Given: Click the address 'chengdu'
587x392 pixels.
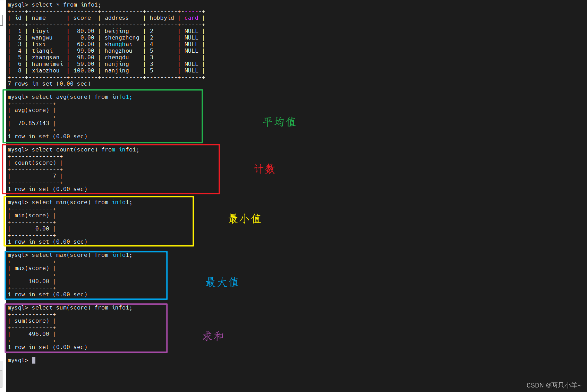Looking at the screenshot, I should (x=117, y=58).
